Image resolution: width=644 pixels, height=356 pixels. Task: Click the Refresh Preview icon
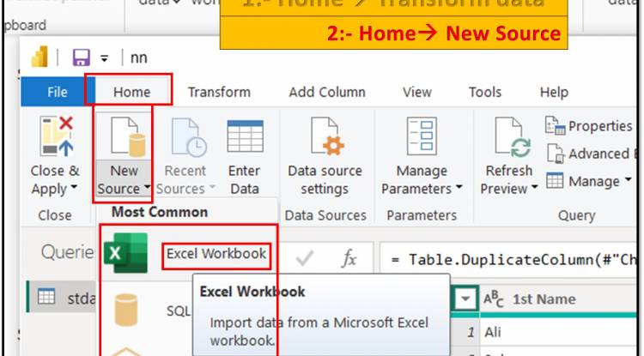513,137
